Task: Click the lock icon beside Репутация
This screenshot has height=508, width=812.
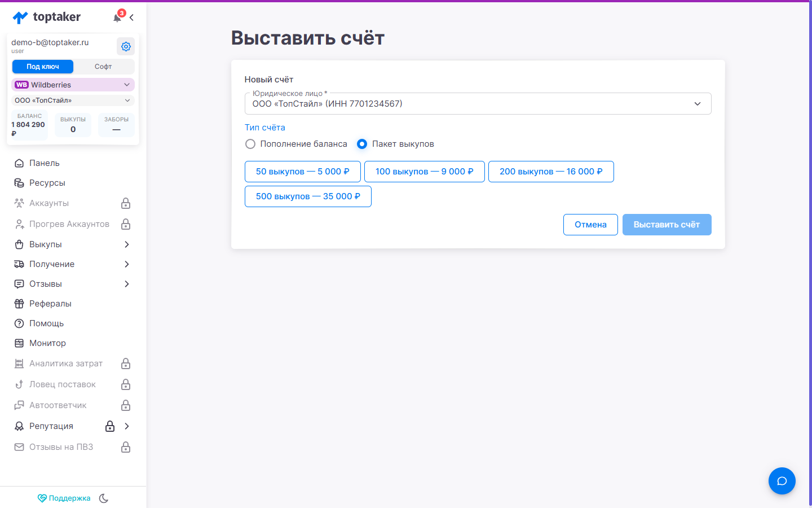Action: [110, 426]
